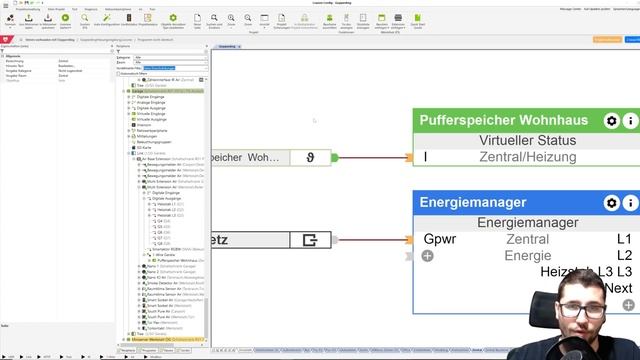This screenshot has width=640, height=360.
Task: Expand the Mitteilungen tree node
Action: pyautogui.click(x=129, y=136)
